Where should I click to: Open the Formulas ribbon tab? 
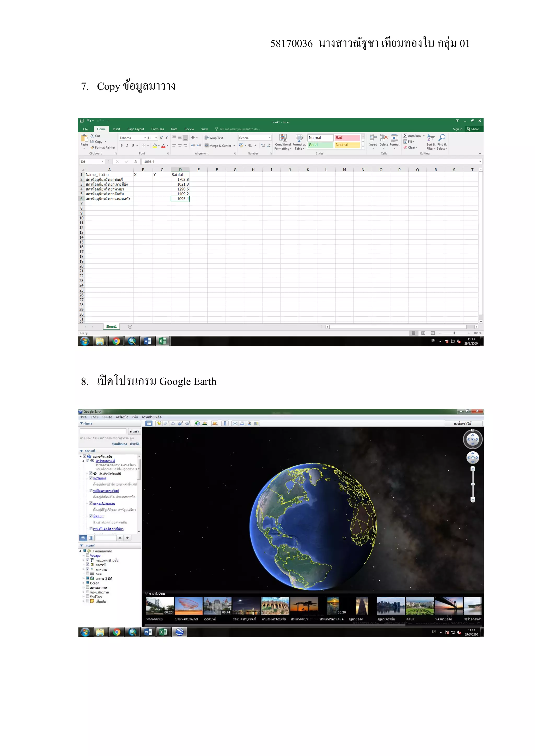pos(158,129)
